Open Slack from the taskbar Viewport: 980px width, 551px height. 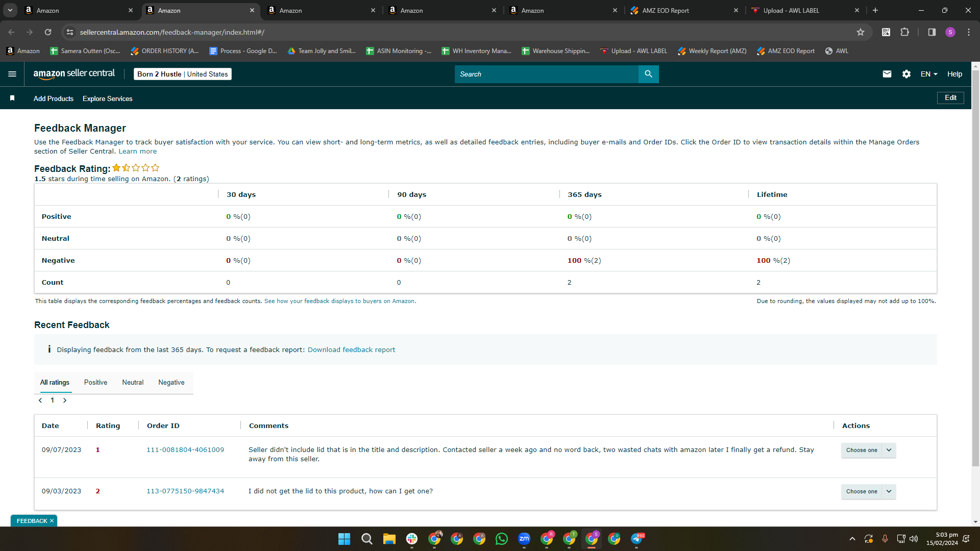tap(412, 539)
